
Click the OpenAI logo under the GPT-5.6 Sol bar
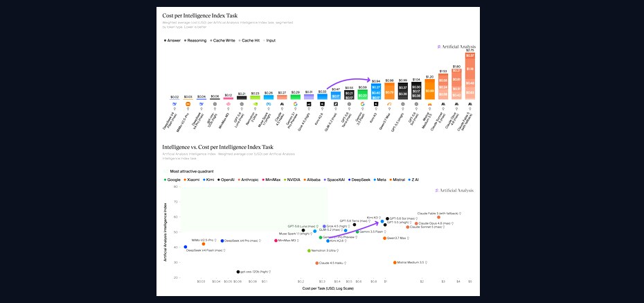tap(416, 104)
